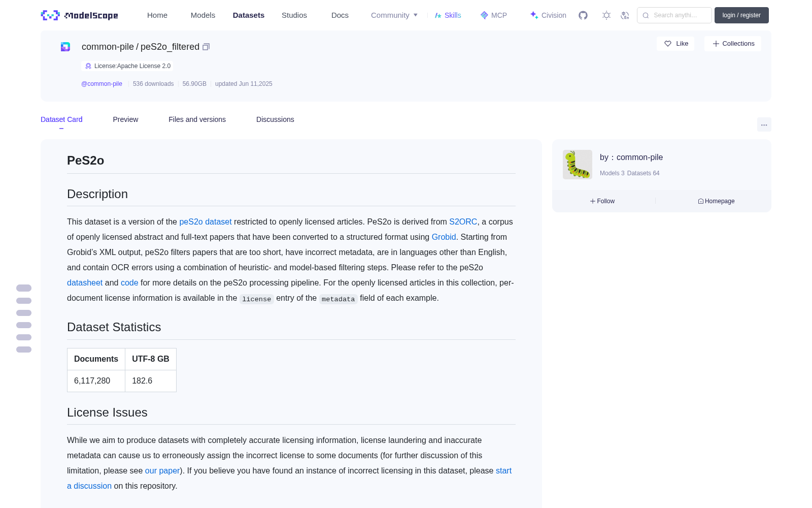Viewport: 812px width, 508px height.
Task: Select the 182.6 table cell
Action: click(x=151, y=381)
